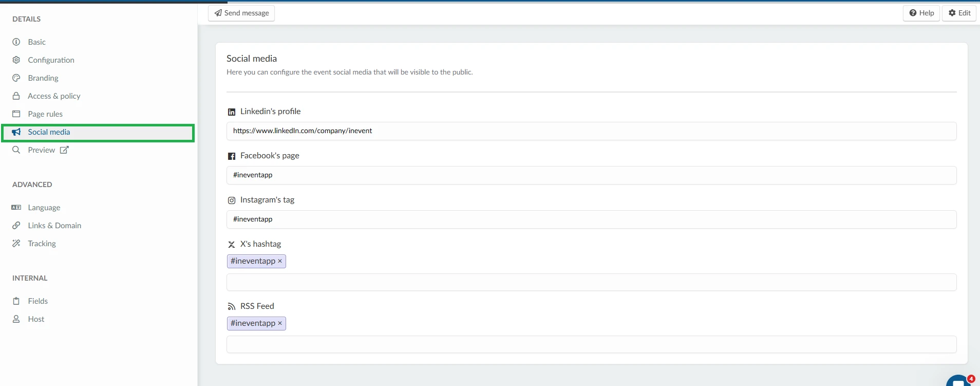Open Fields under Internal
This screenshot has height=386, width=980.
point(37,301)
